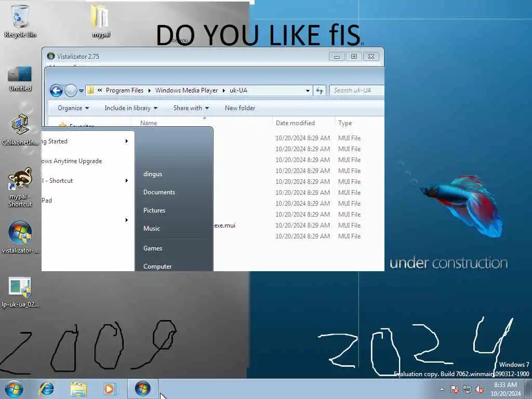The width and height of the screenshot is (532, 399).
Task: Click the New folder button
Action: tap(240, 108)
